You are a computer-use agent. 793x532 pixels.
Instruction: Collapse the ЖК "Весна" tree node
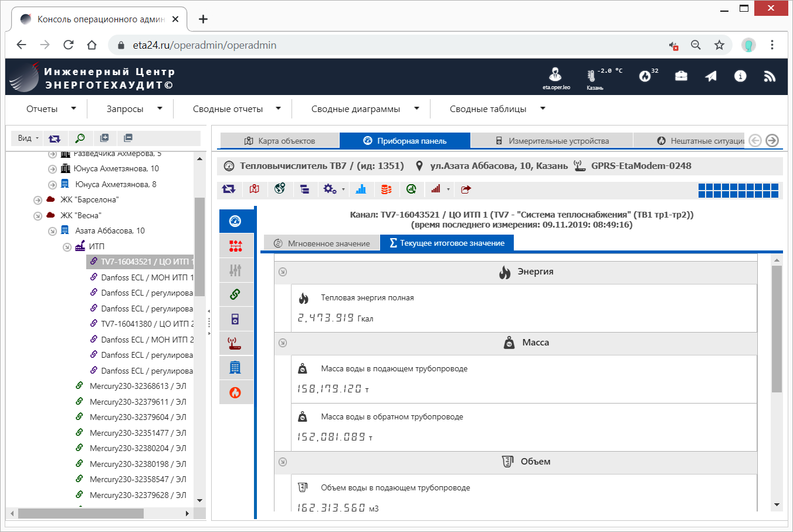[38, 216]
